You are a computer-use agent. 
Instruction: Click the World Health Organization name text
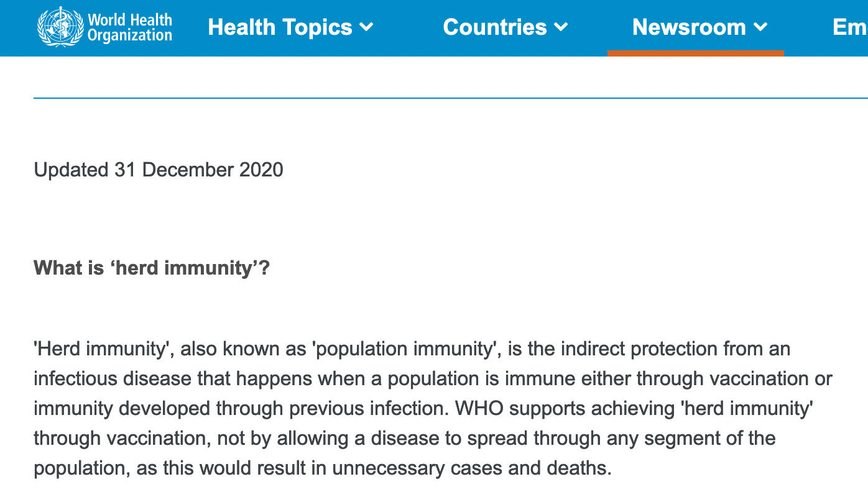tap(129, 27)
